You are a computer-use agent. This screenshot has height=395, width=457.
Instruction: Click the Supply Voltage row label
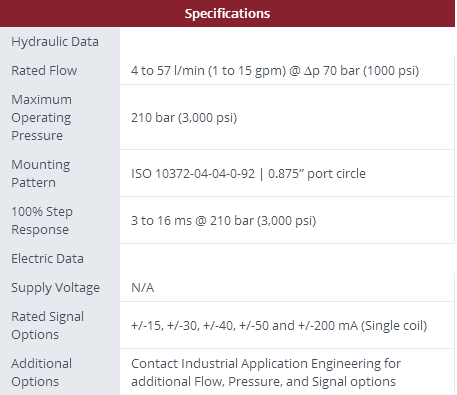point(55,288)
